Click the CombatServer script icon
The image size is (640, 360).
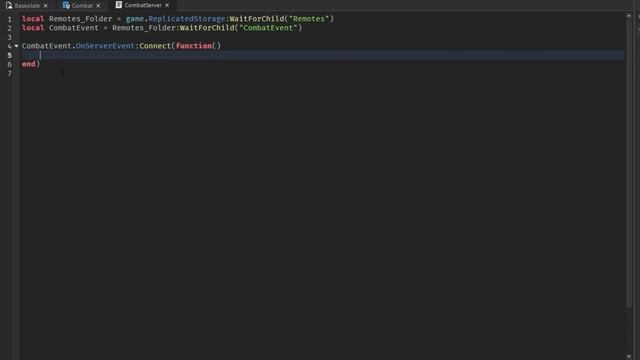[x=118, y=5]
